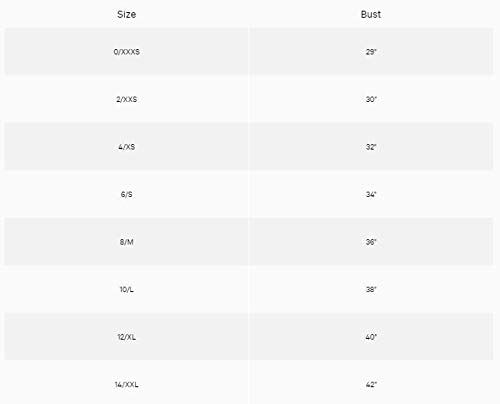The width and height of the screenshot is (500, 404).
Task: Click the 32" bust measurement
Action: pyautogui.click(x=371, y=147)
